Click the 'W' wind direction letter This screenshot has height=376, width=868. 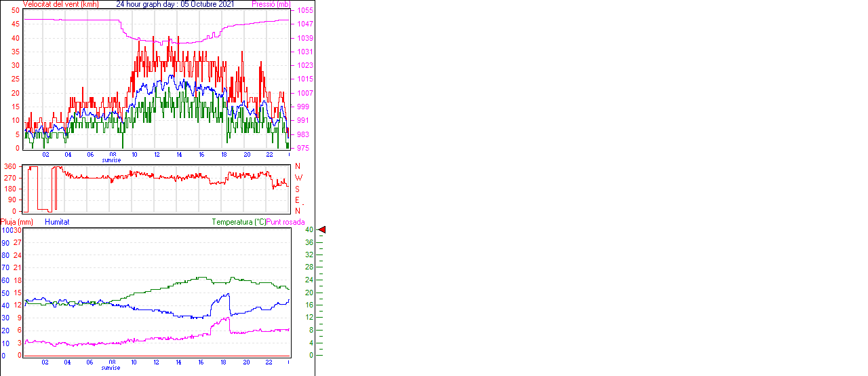point(298,178)
